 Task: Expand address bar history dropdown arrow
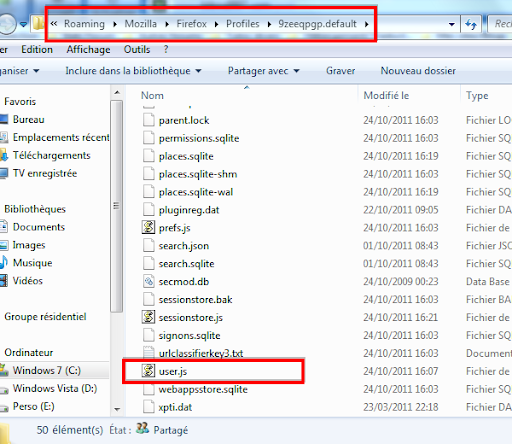452,24
